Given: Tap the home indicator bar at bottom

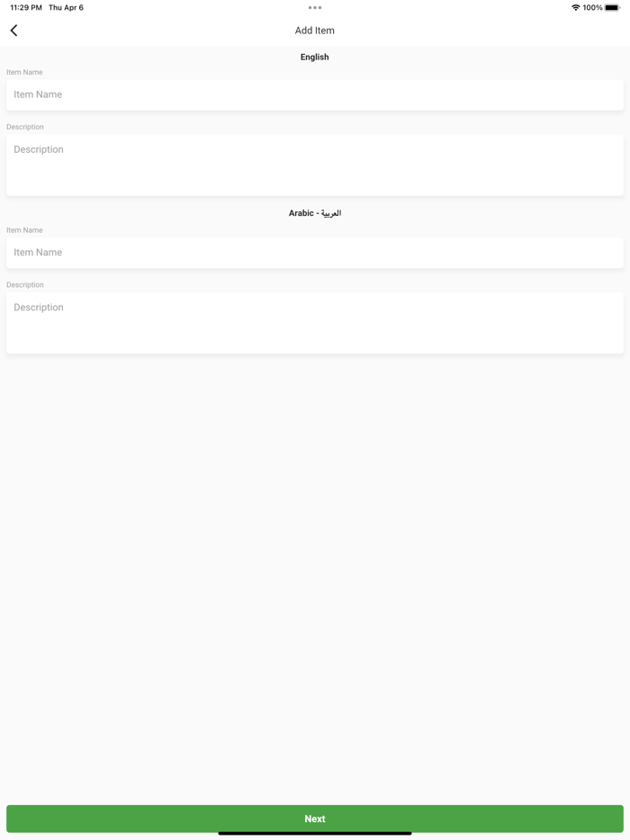Looking at the screenshot, I should tap(315, 834).
